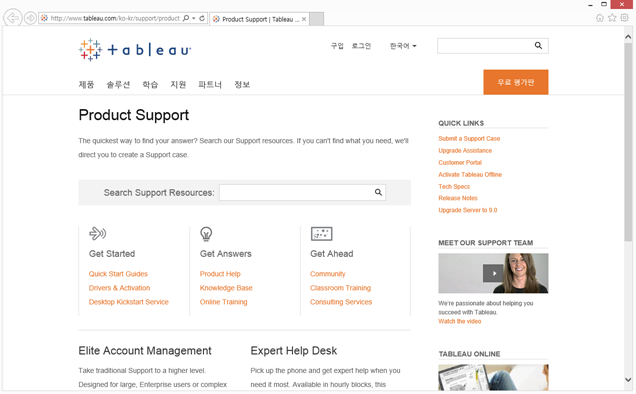Open Desktop Kickstart Service link
Viewport: 636px width, 394px height.
tap(129, 302)
